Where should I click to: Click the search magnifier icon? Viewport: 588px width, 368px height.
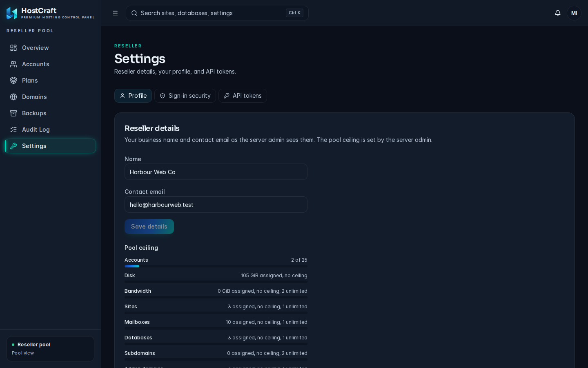coord(134,13)
